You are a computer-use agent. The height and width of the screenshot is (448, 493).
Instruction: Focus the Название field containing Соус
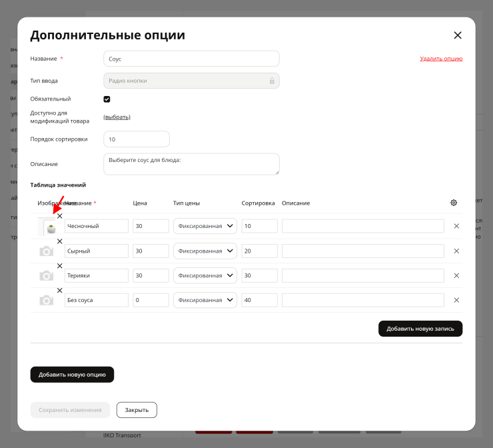191,59
